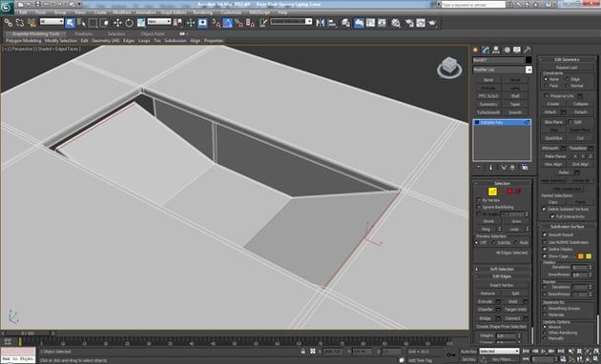The height and width of the screenshot is (364, 601).
Task: Click the Mirror tool icon
Action: (x=320, y=23)
